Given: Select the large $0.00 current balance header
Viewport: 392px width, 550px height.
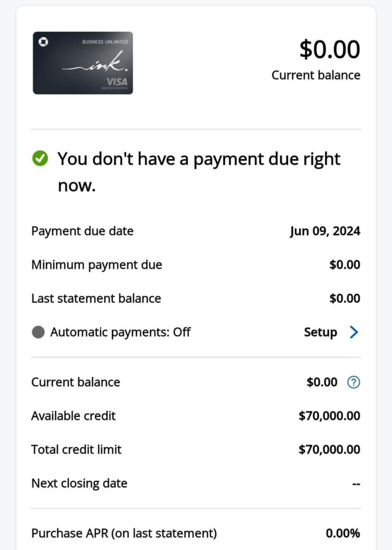Looking at the screenshot, I should 330,50.
